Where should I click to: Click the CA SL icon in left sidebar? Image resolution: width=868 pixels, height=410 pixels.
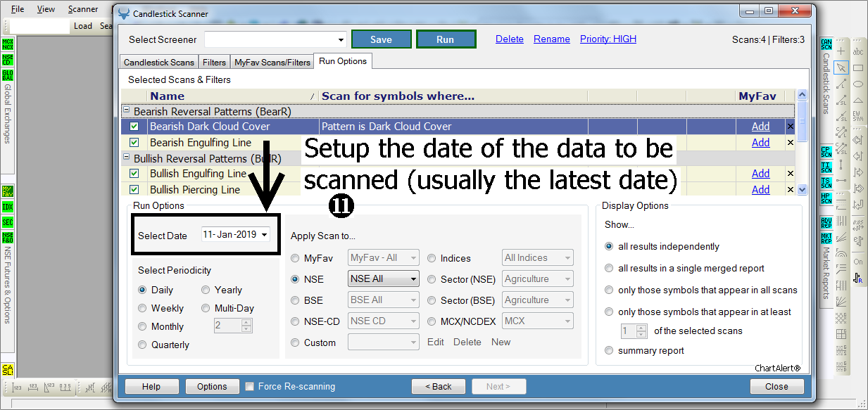click(8, 370)
